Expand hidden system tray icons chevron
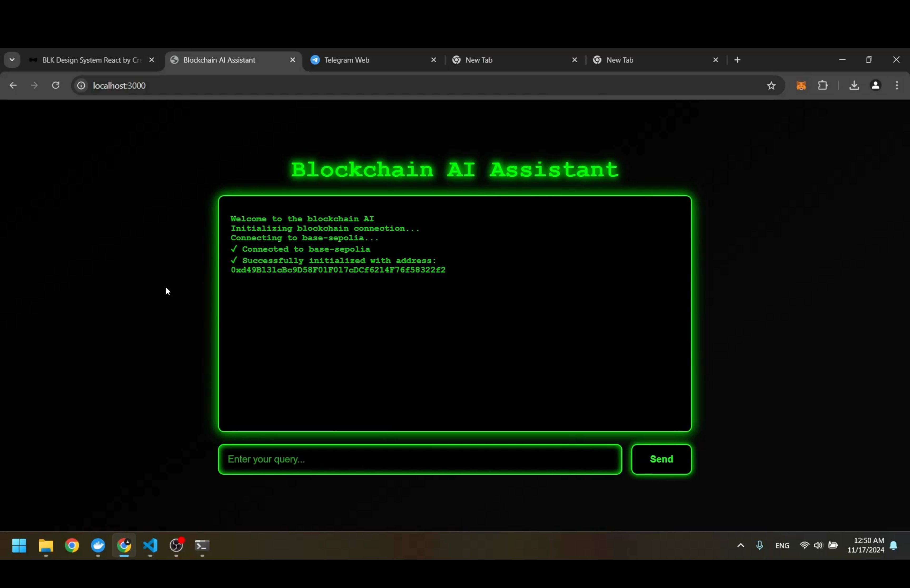Image resolution: width=910 pixels, height=588 pixels. tap(740, 546)
